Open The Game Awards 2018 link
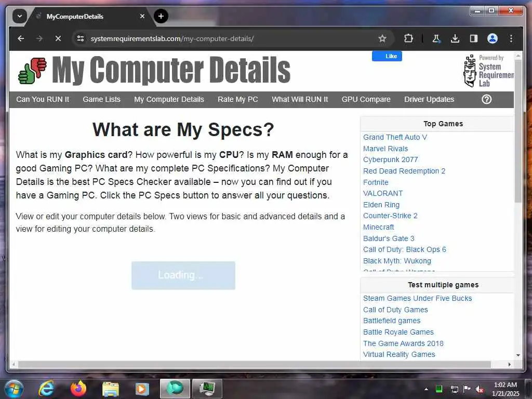The width and height of the screenshot is (532, 399). (x=403, y=343)
